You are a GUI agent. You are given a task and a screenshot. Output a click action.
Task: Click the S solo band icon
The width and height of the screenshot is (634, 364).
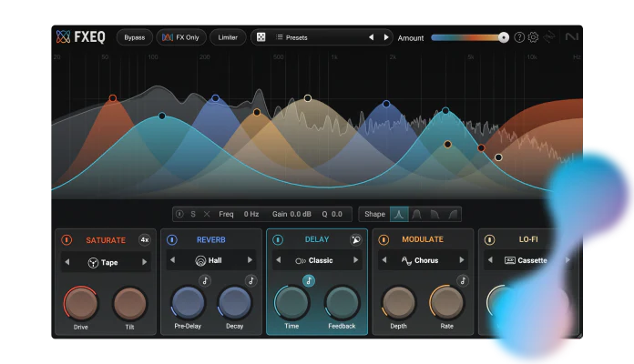click(x=193, y=214)
